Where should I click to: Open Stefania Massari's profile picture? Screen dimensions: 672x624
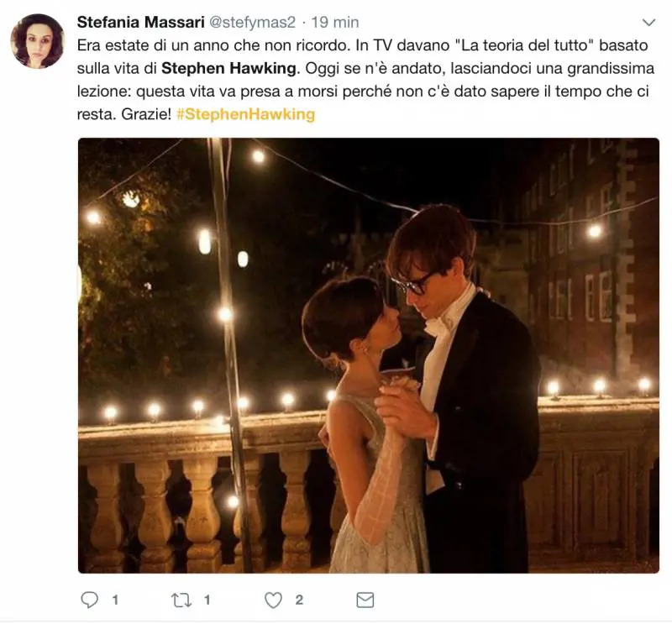pos(37,41)
